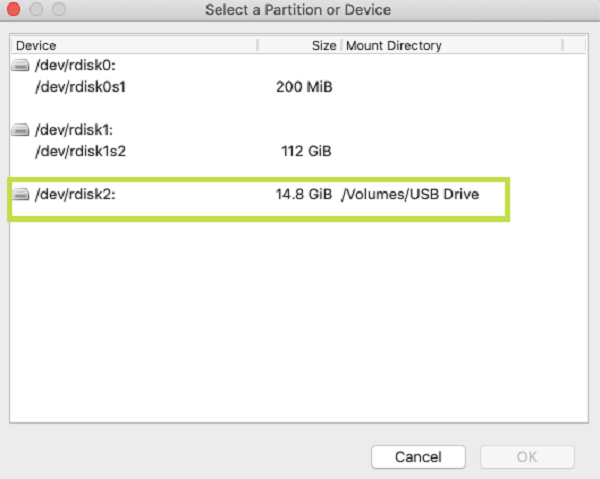Image resolution: width=600 pixels, height=479 pixels.
Task: Minimize the dialog window
Action: (x=36, y=10)
